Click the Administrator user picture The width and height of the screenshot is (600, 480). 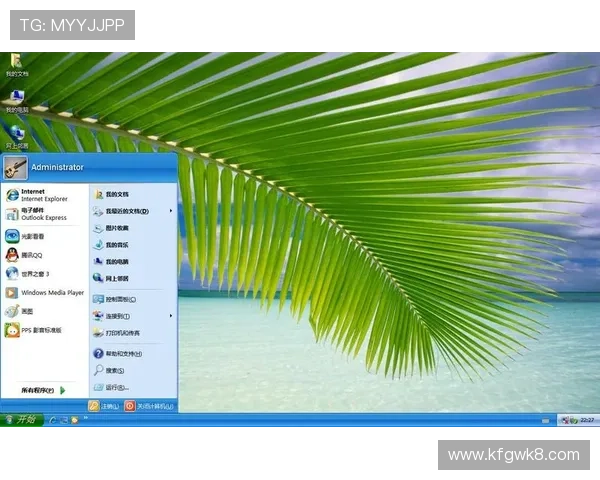tap(15, 167)
